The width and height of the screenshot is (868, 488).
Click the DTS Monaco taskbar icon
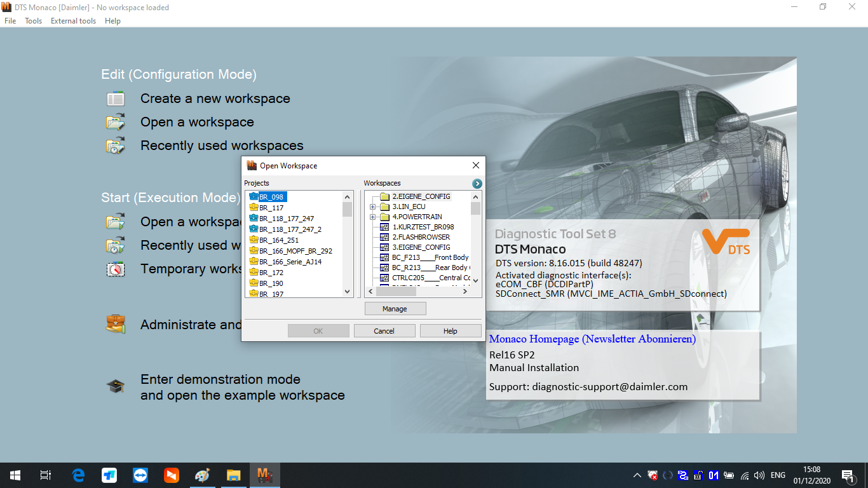pyautogui.click(x=264, y=475)
